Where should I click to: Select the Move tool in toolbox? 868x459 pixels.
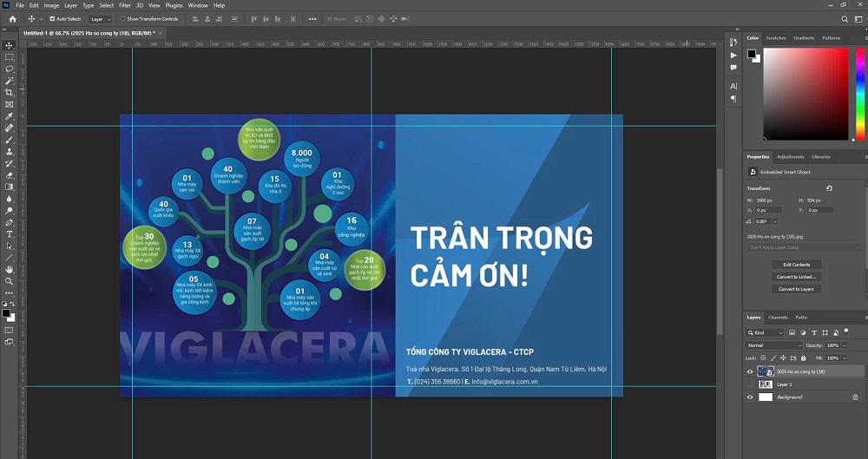9,45
